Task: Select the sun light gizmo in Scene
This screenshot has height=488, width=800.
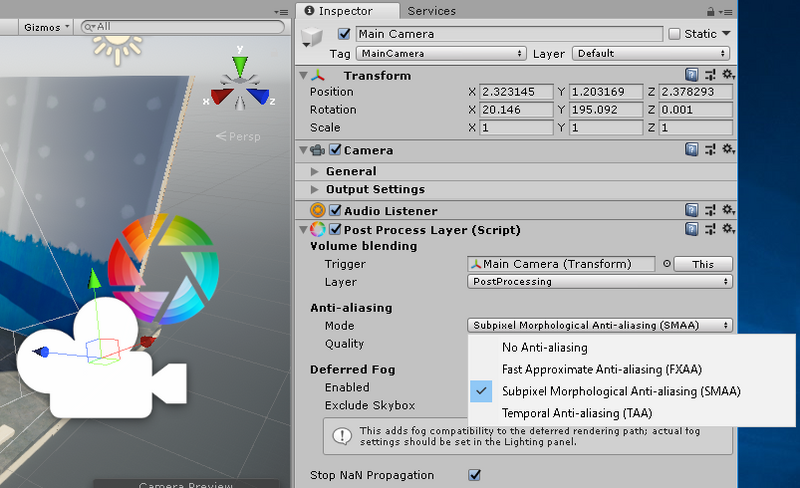Action: 117,50
